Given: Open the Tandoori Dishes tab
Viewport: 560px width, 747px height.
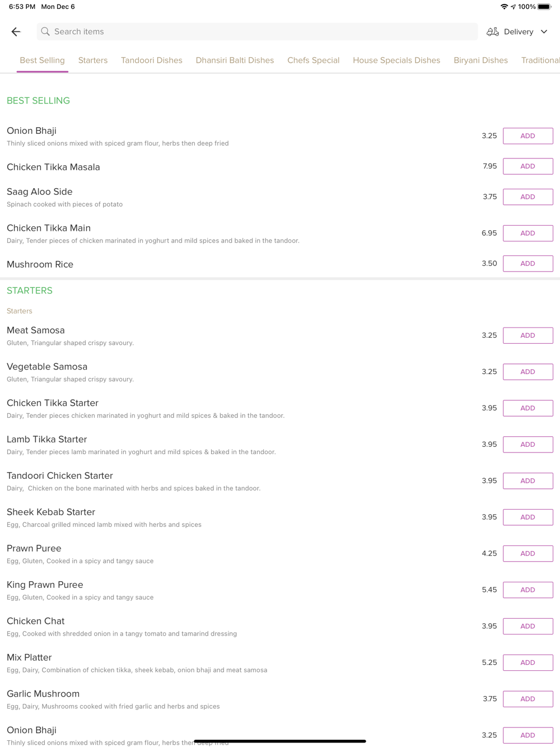Looking at the screenshot, I should [152, 60].
